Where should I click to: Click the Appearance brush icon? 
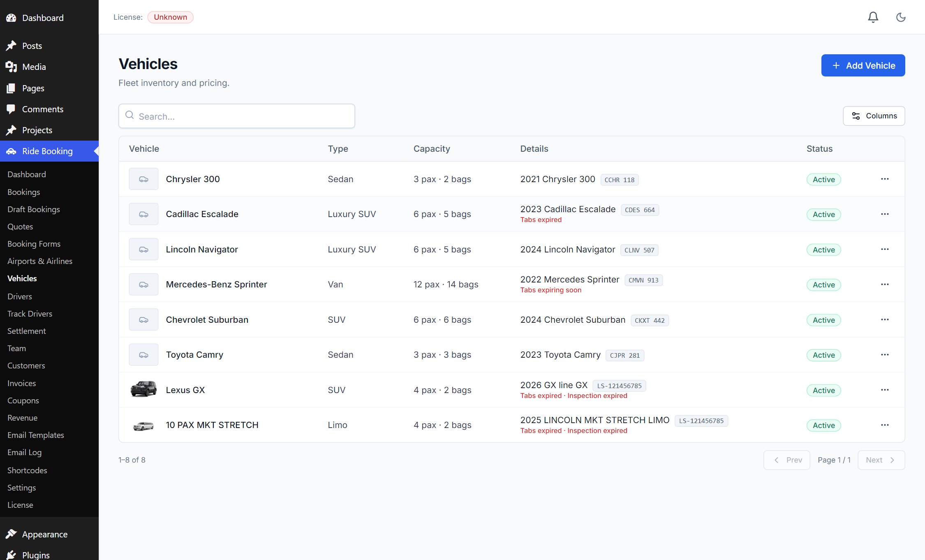click(11, 534)
